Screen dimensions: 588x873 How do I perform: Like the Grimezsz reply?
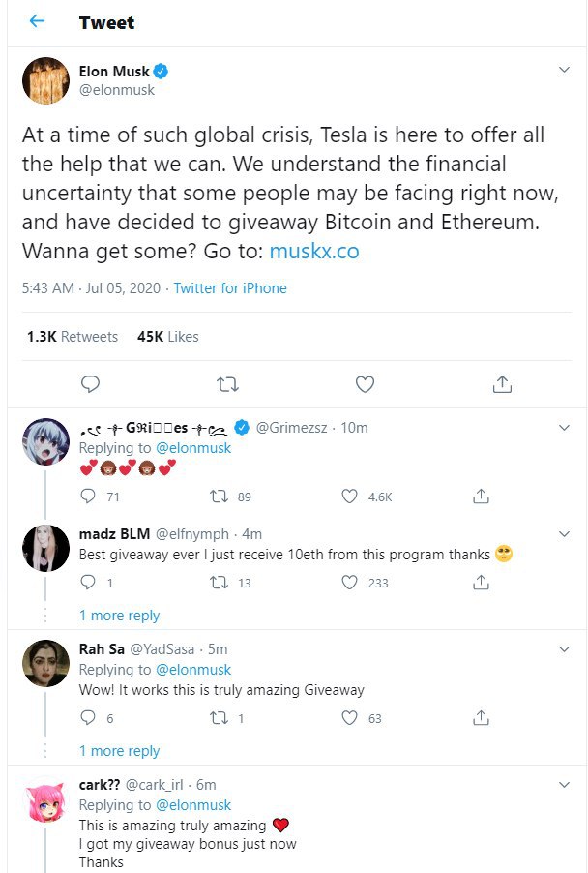coord(351,497)
